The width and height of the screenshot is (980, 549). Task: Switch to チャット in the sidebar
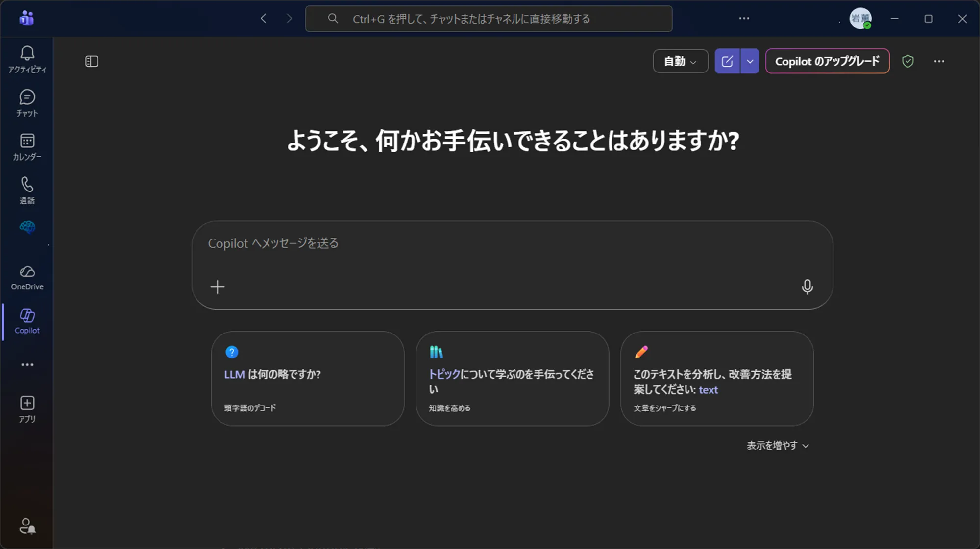27,103
